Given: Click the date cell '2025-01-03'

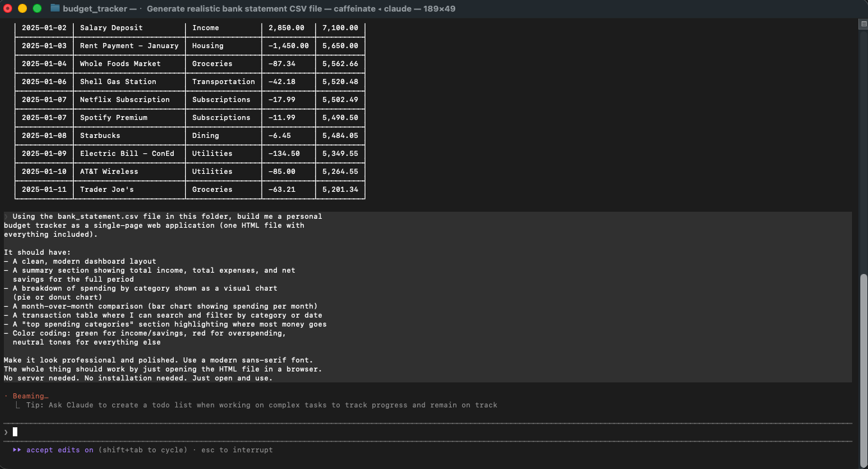Looking at the screenshot, I should [44, 46].
